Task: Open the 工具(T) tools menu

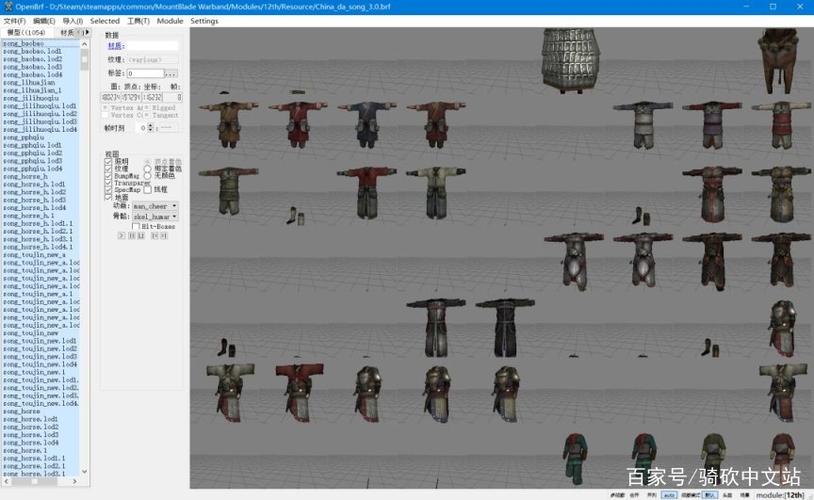Action: [x=138, y=21]
